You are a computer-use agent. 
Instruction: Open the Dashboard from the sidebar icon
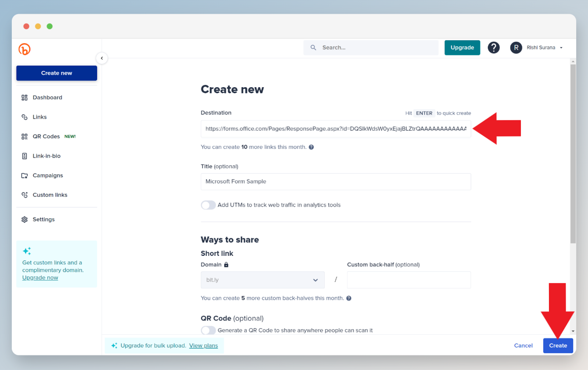click(24, 97)
